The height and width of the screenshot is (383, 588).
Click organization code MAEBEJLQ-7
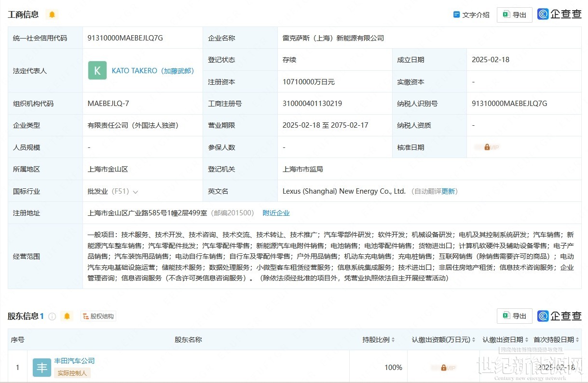tap(108, 103)
